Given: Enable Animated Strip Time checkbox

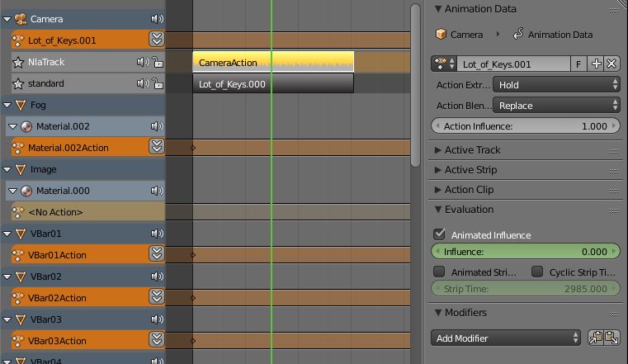Looking at the screenshot, I should pos(439,272).
